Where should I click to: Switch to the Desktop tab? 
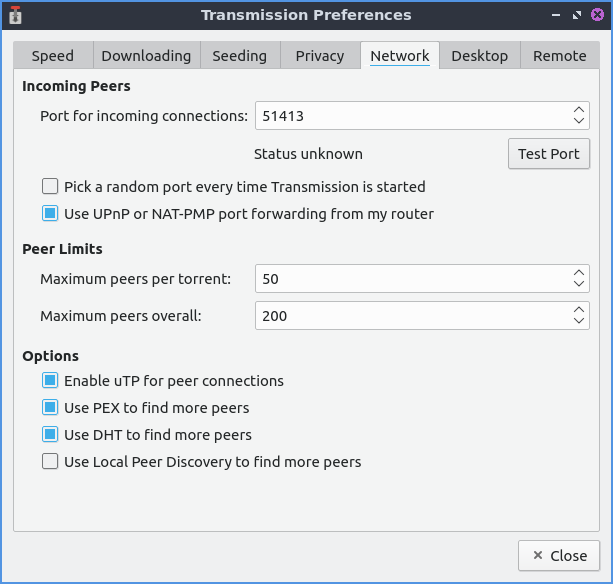coord(479,56)
